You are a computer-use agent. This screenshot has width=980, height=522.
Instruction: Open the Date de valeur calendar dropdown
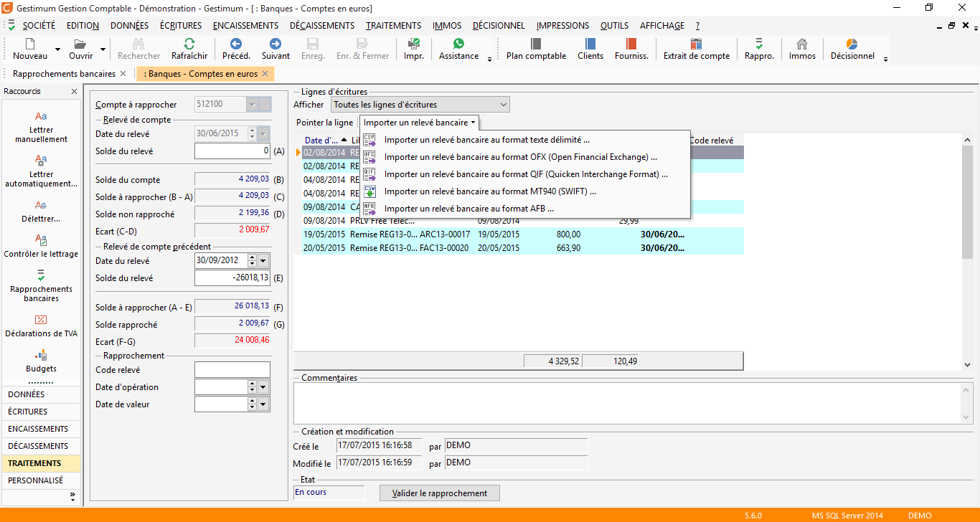(263, 404)
